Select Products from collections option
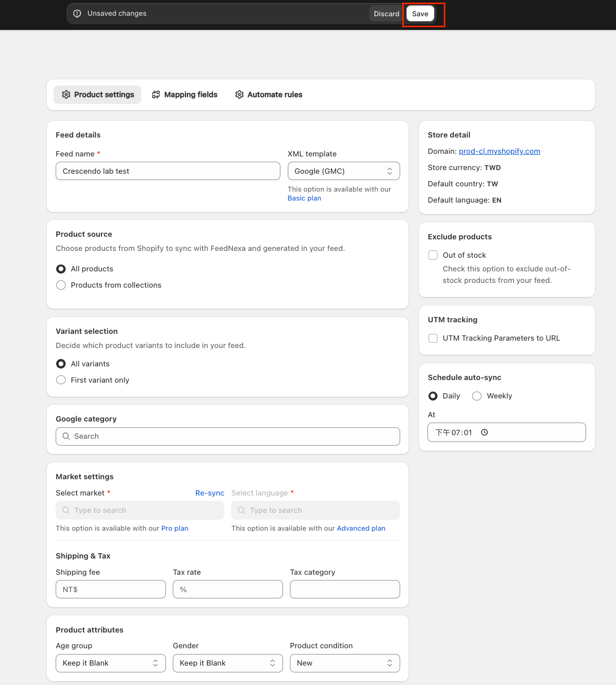 (x=61, y=285)
